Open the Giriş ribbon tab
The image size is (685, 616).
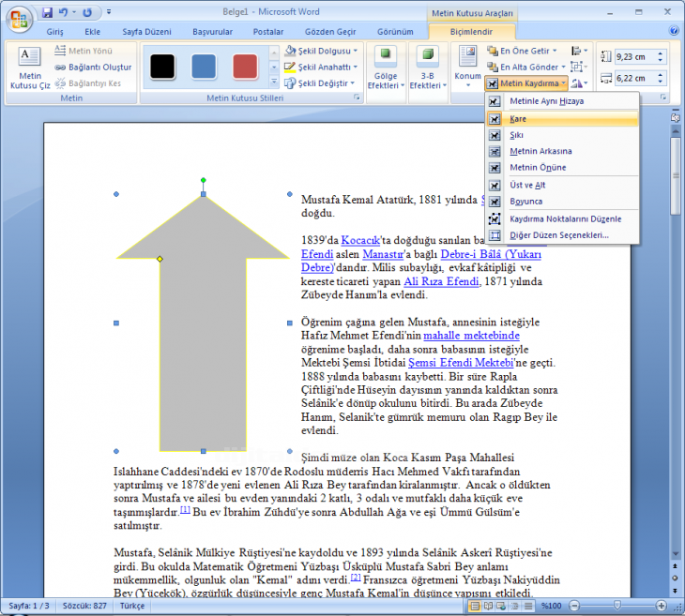[55, 32]
